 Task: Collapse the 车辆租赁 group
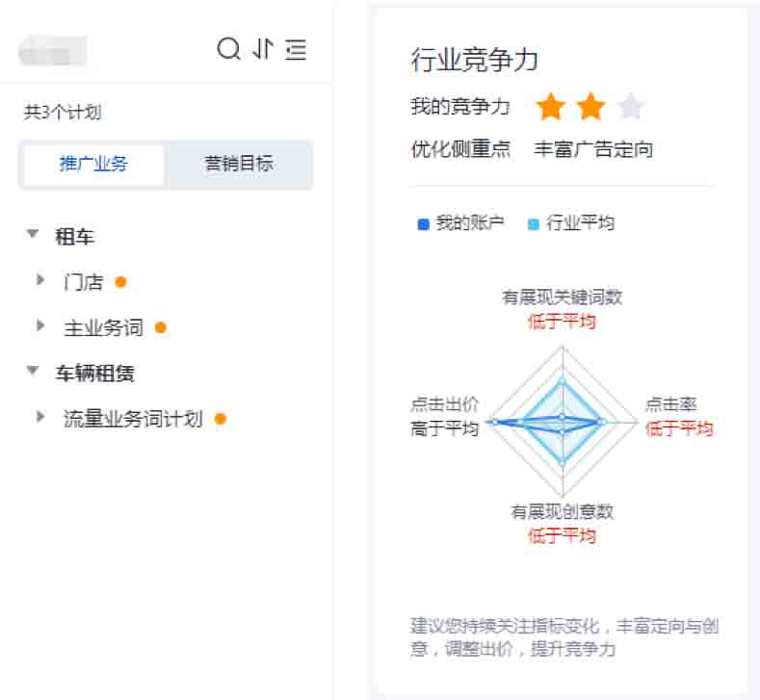(34, 371)
